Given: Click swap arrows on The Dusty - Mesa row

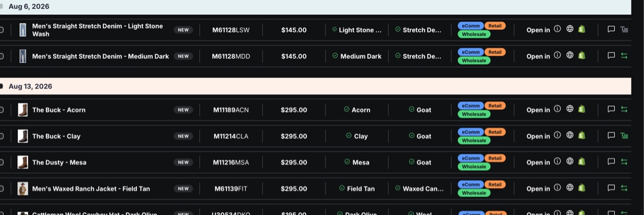Looking at the screenshot, I should (x=624, y=162).
